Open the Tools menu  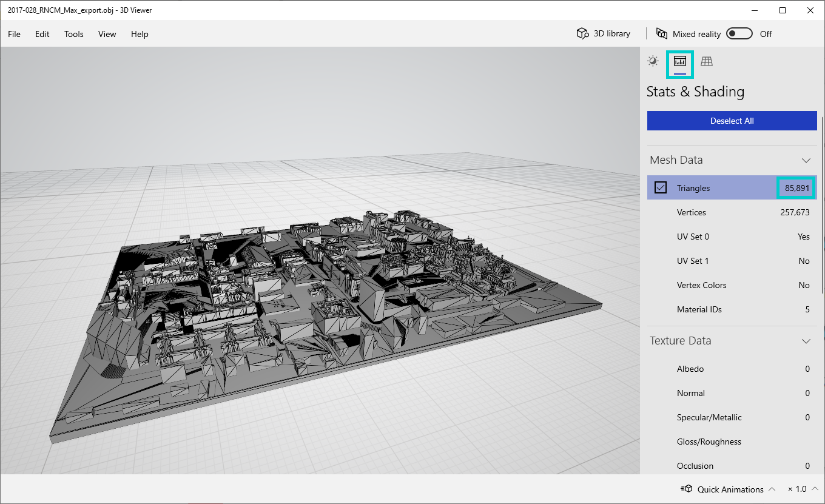(x=74, y=34)
